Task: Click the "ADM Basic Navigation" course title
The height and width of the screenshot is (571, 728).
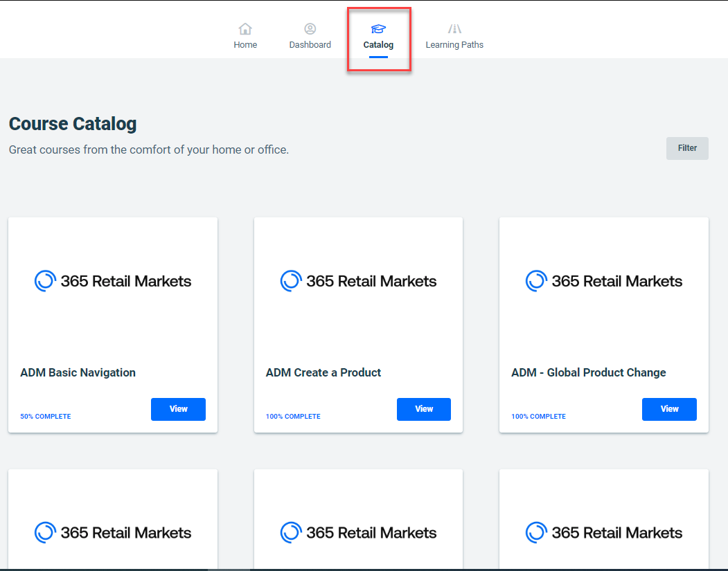Action: [x=78, y=372]
